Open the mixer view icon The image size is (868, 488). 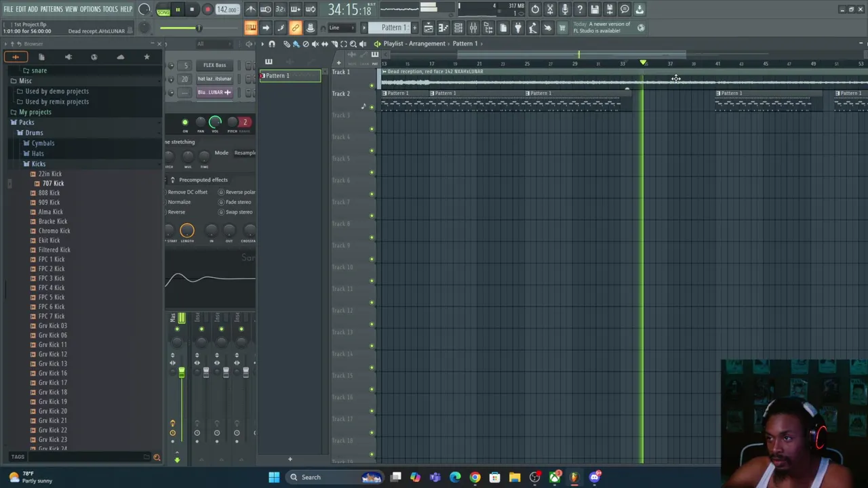point(473,28)
